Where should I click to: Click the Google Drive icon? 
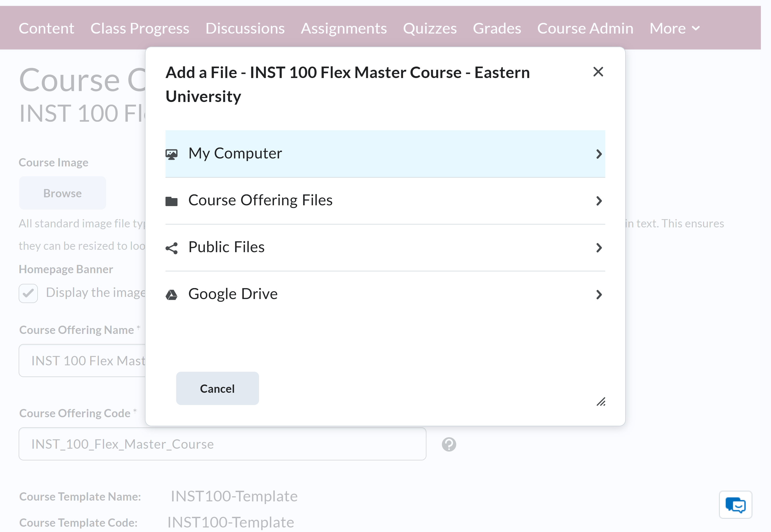tap(171, 295)
